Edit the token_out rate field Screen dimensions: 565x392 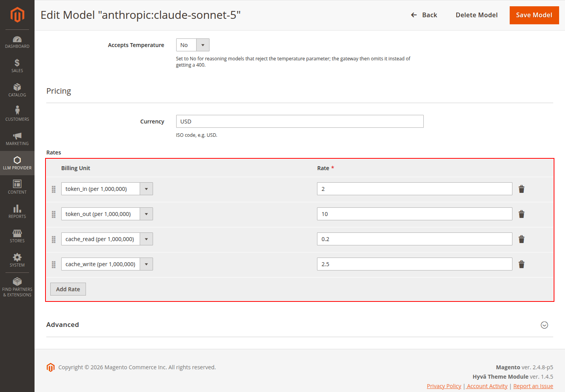coord(415,214)
